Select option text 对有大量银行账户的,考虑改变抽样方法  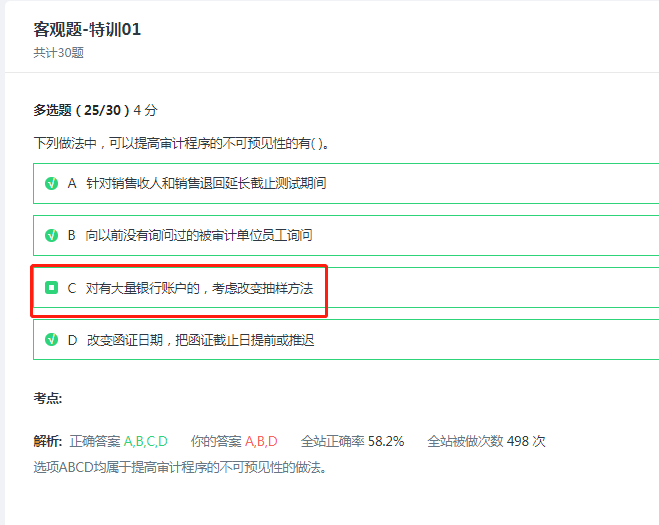[198, 288]
